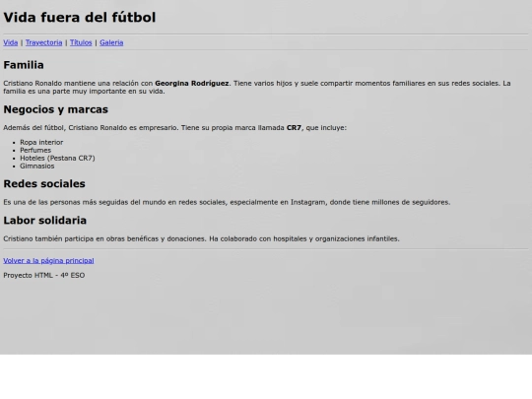
Task: Open the Vida navigation link
Action: pos(11,42)
